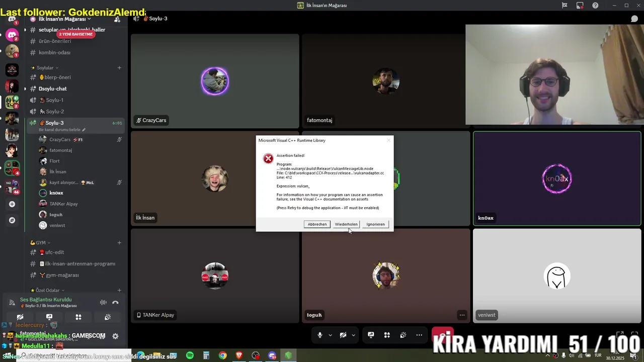
Task: Collapse the Özel Odalar category
Action: point(47,290)
